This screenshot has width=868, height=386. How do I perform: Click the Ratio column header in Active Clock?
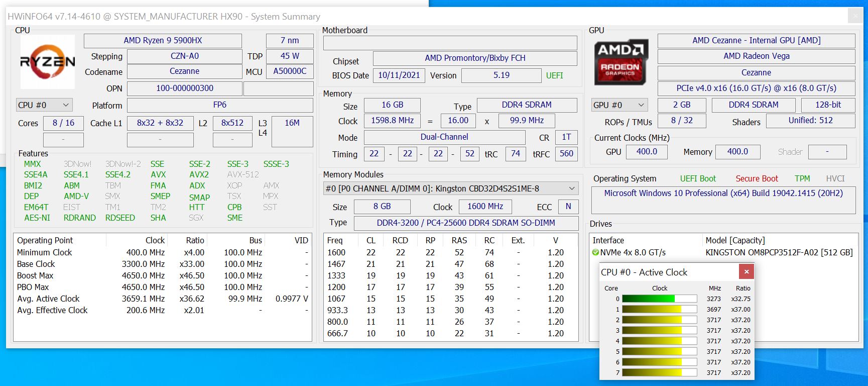(743, 288)
